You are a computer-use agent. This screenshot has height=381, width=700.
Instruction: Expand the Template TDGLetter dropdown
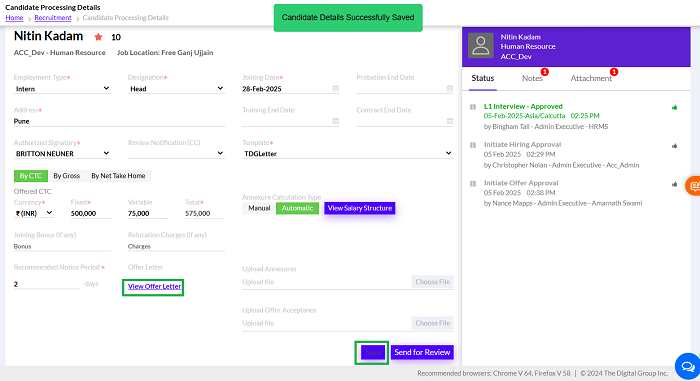click(x=348, y=153)
